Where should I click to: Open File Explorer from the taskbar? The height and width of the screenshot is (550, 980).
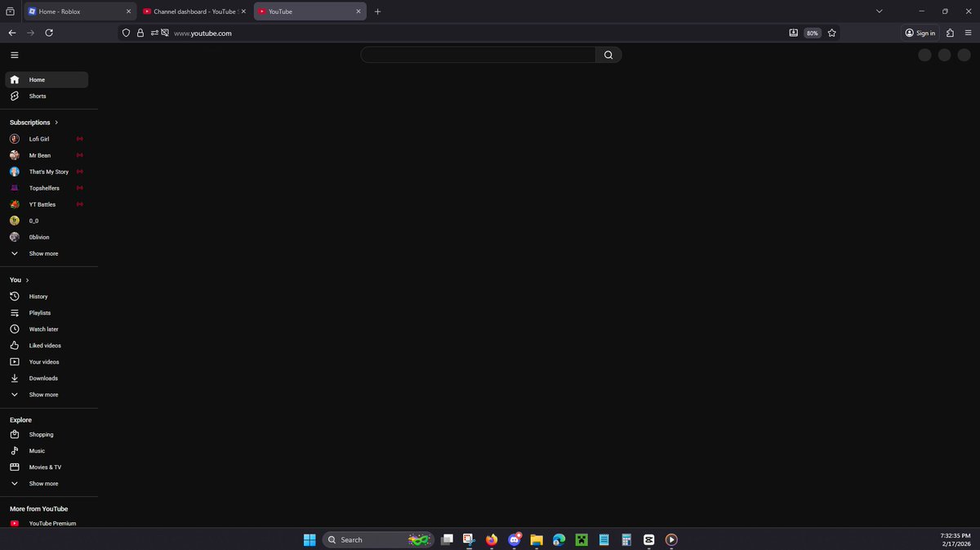point(537,539)
